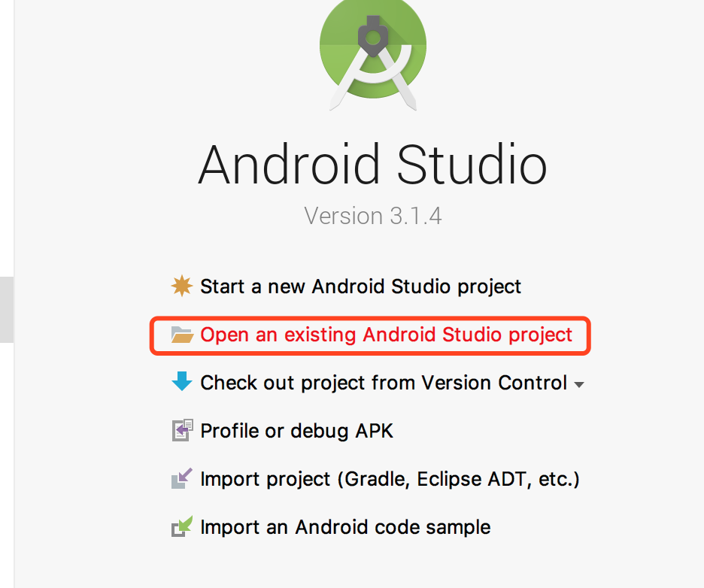Click the Profile or debug APK icon
This screenshot has height=588, width=704.
click(x=182, y=430)
